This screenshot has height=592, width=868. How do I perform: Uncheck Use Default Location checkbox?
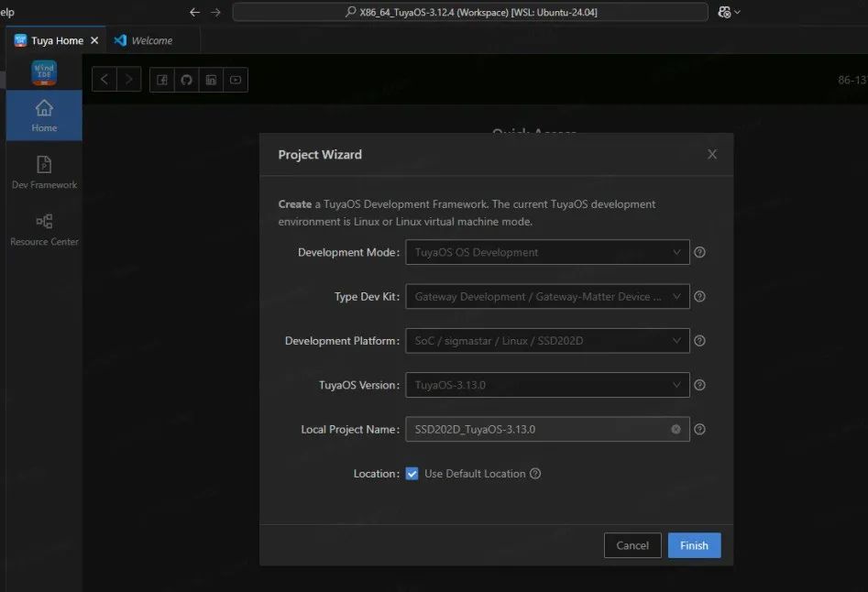[x=412, y=474]
